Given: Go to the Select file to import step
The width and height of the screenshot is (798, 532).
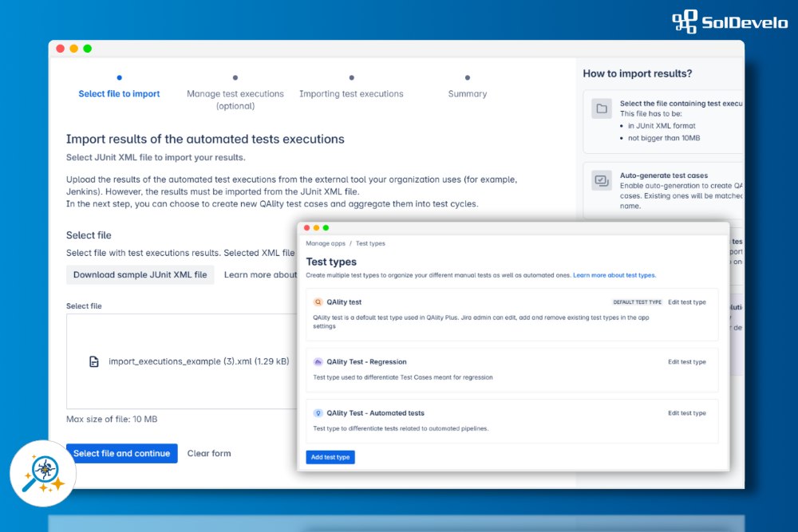Looking at the screenshot, I should tap(119, 93).
